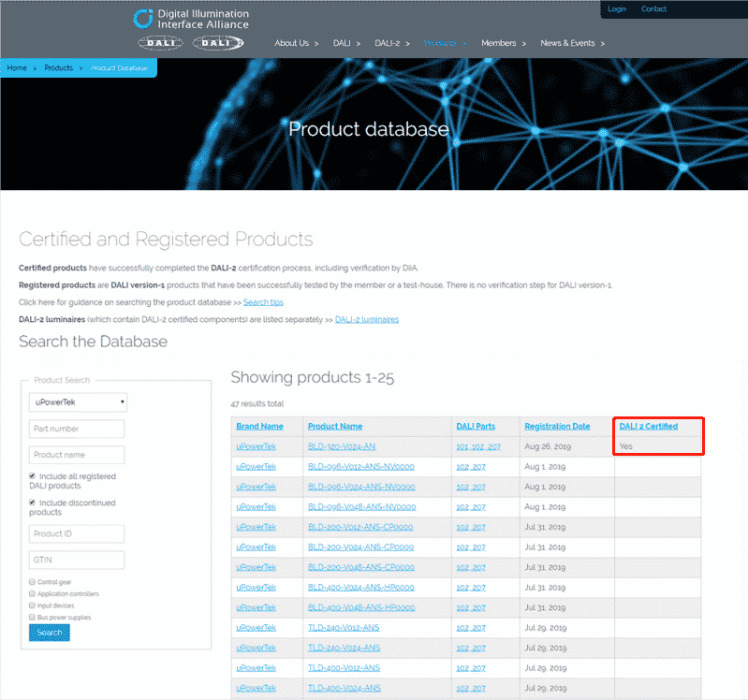The image size is (748, 700).
Task: Expand the arrow next to Members
Action: pyautogui.click(x=524, y=43)
